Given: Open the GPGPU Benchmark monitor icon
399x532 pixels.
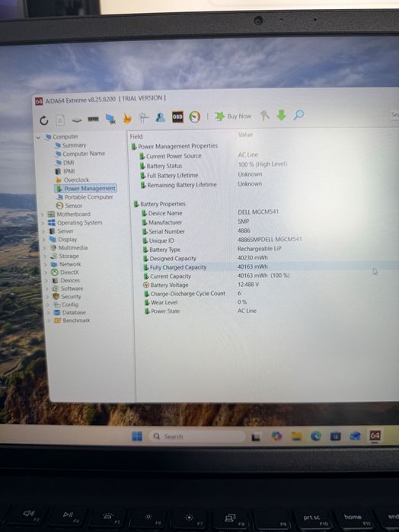Looking at the screenshot, I should coord(110,119).
